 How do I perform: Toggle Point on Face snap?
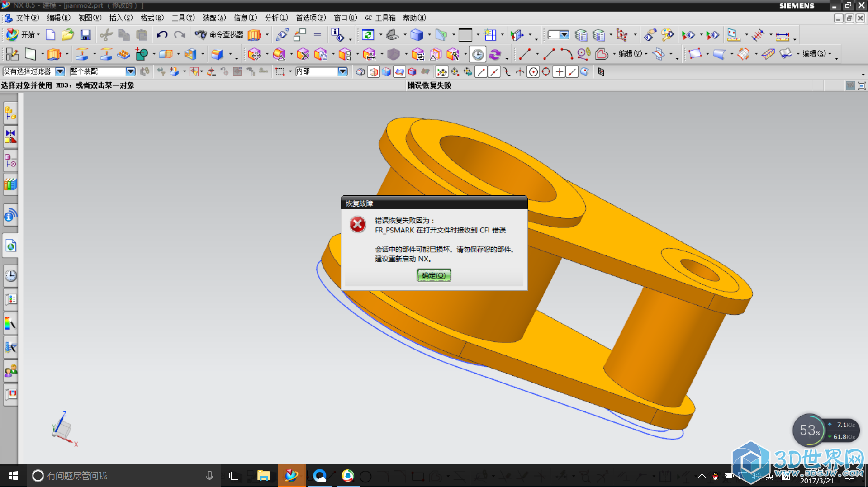coord(585,72)
